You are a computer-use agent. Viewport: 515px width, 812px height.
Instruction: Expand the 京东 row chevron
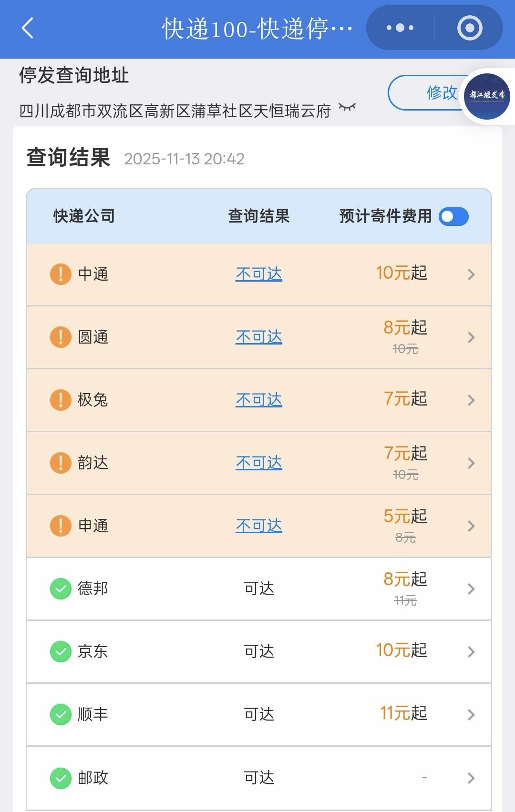pyautogui.click(x=471, y=652)
